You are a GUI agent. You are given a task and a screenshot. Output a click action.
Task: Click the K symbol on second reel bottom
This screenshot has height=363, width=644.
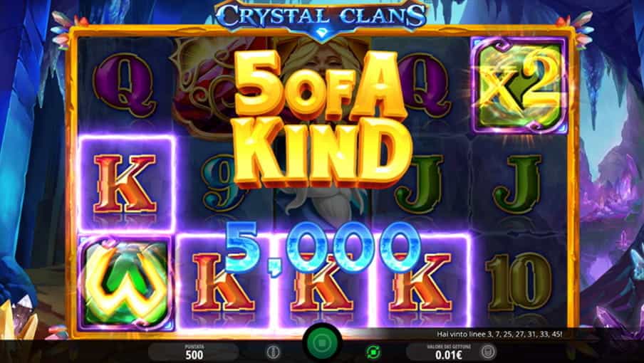point(223,282)
